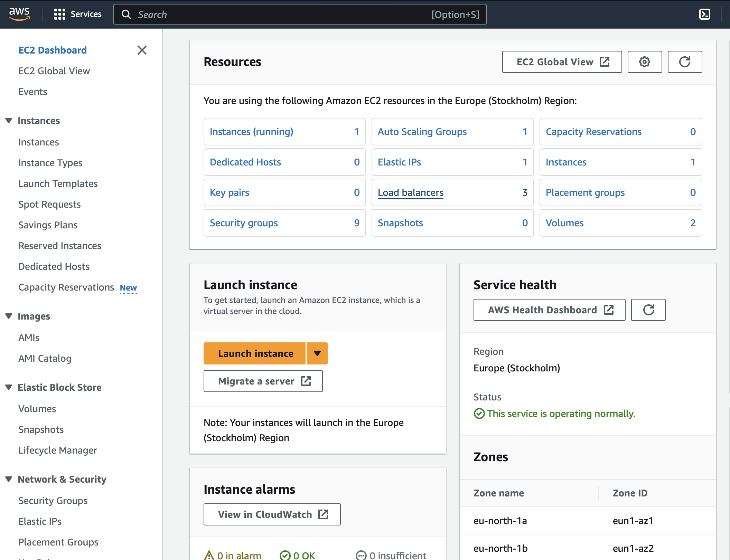Open Volumes resource tile link
The height and width of the screenshot is (560, 730).
[x=565, y=223]
